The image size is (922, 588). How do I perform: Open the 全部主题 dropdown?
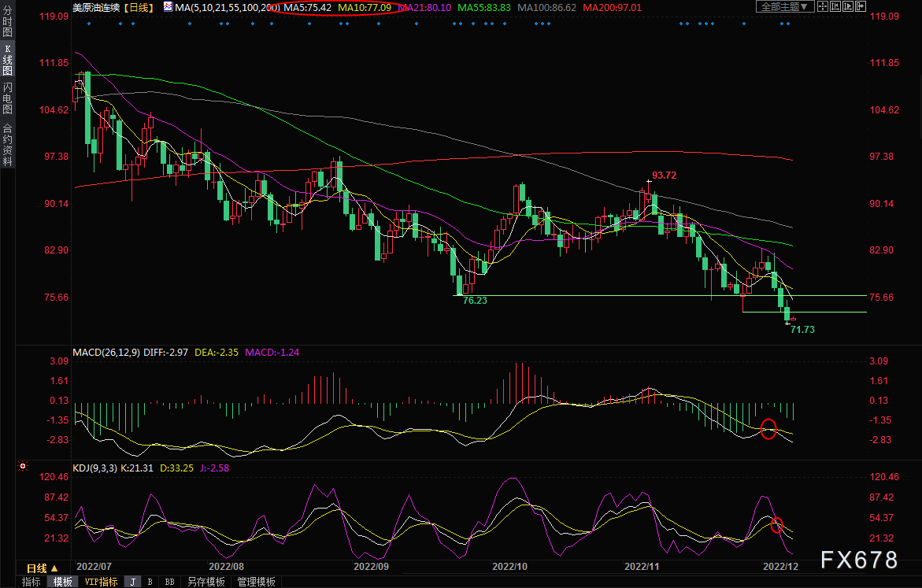784,6
